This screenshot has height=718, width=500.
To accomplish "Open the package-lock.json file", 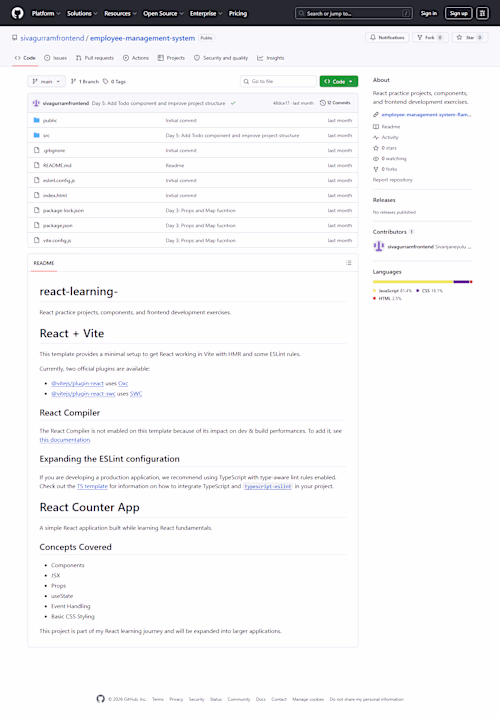I will (63, 211).
